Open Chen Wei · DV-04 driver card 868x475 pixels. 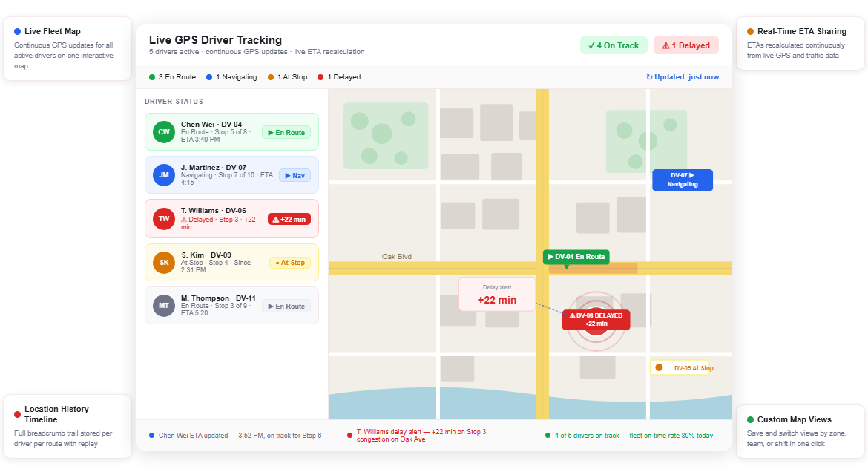pos(231,132)
